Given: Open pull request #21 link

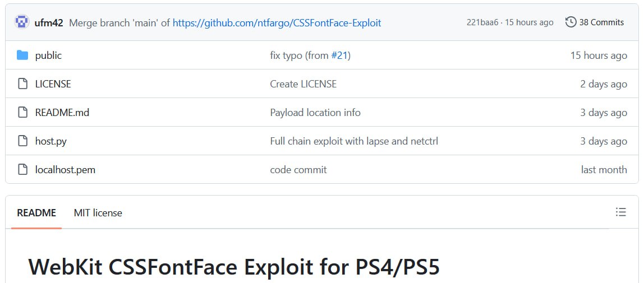Looking at the screenshot, I should 339,55.
